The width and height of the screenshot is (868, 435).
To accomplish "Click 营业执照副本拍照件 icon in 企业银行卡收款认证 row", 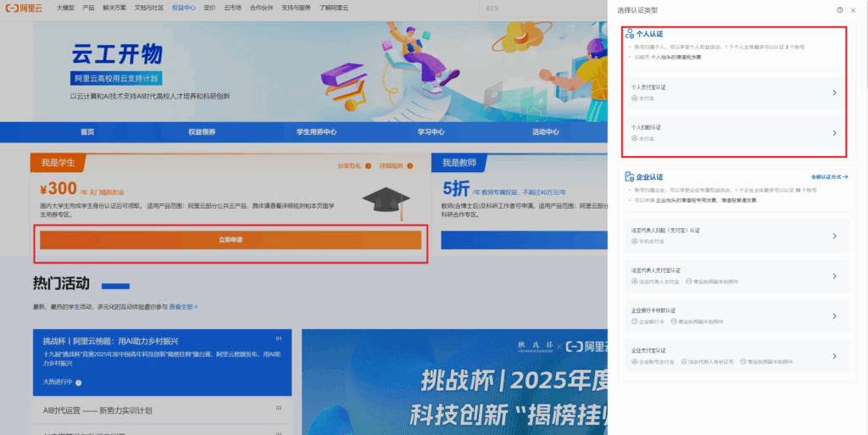I will (674, 321).
